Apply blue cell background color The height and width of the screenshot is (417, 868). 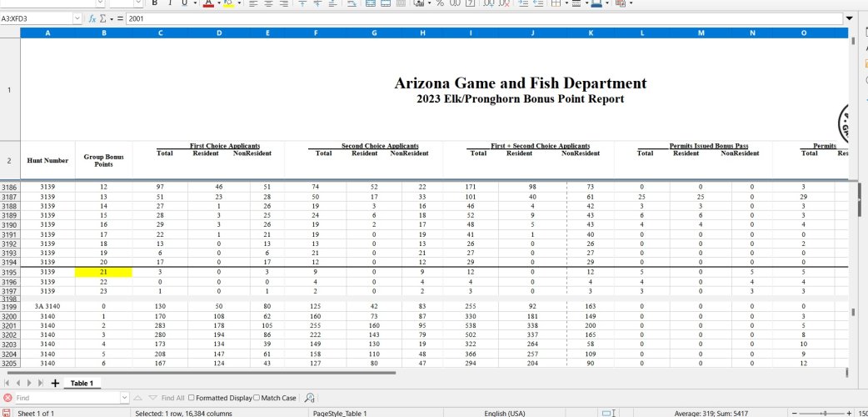point(595,3)
